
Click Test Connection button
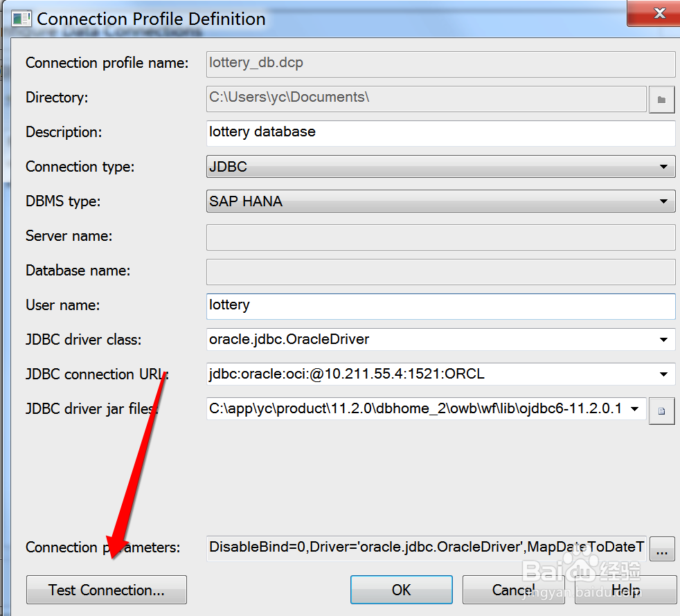coord(106,590)
